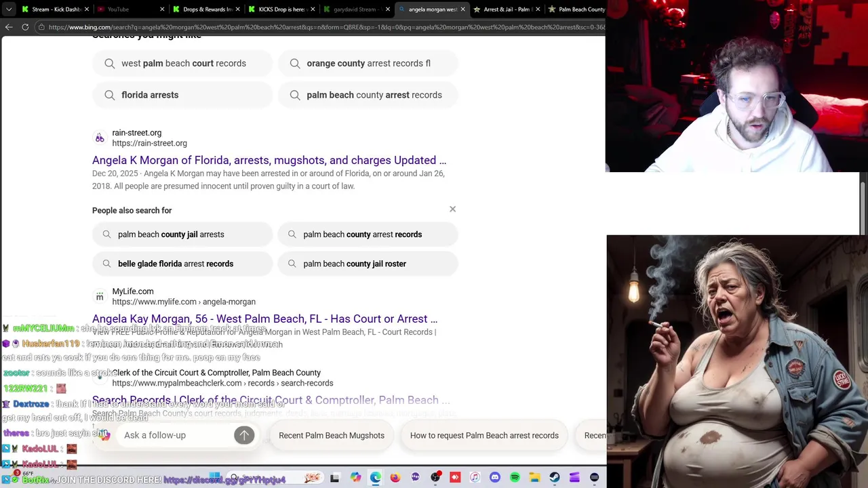The height and width of the screenshot is (488, 868).
Task: Choose palm beach county jail roster suggestion
Action: (x=368, y=264)
